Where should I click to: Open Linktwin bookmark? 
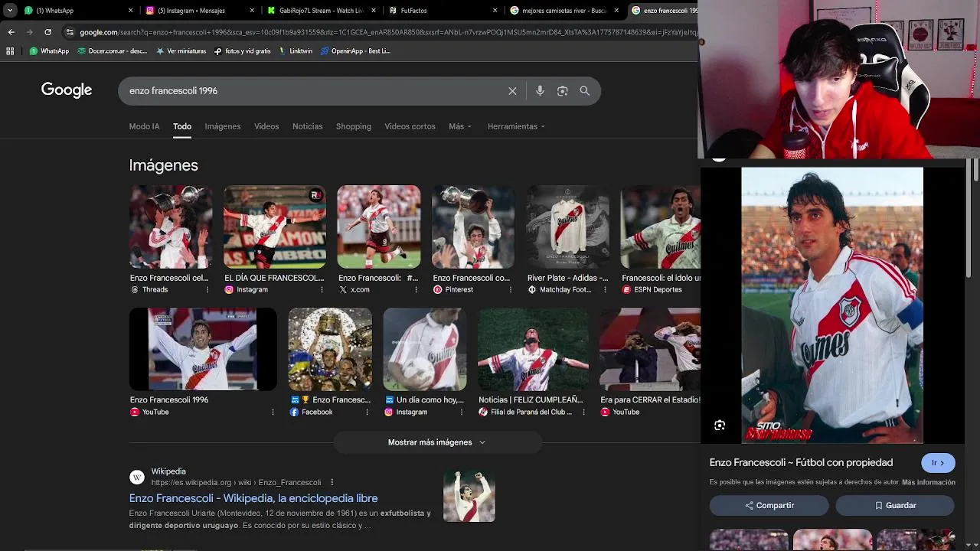[x=296, y=51]
